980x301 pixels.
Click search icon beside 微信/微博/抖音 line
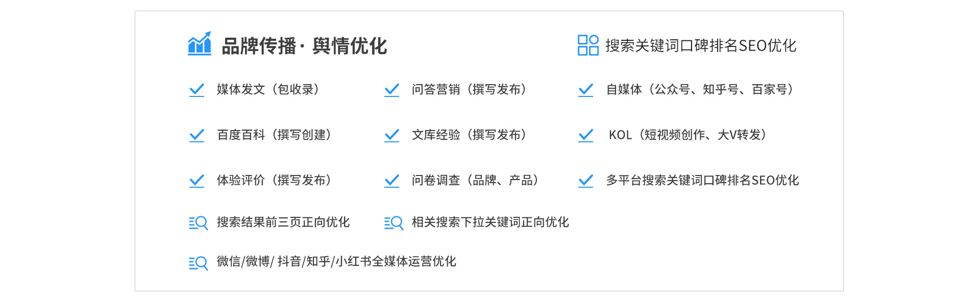(198, 263)
